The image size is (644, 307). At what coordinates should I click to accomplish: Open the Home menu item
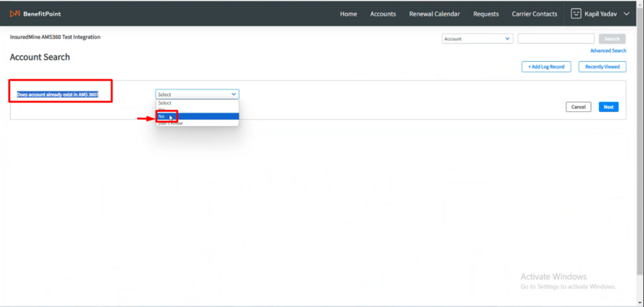tap(348, 14)
